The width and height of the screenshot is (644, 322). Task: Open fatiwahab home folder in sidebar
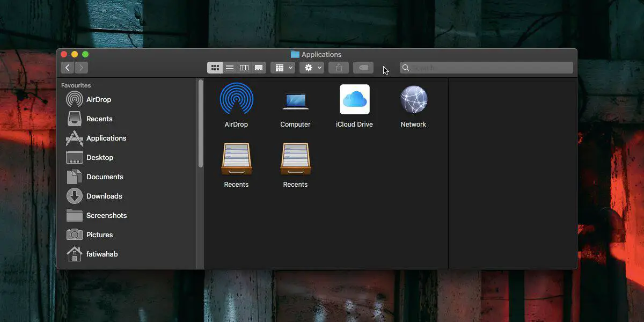point(101,254)
